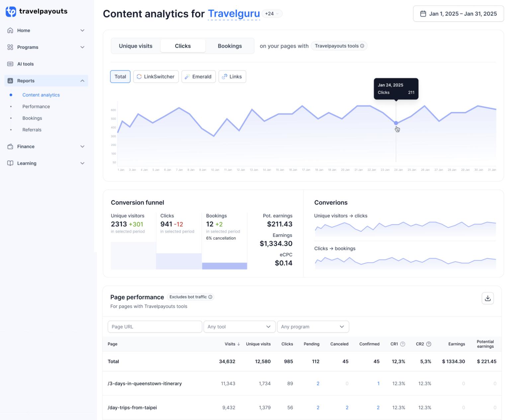Image resolution: width=506 pixels, height=420 pixels.
Task: Click the Bookings funnel bar
Action: pyautogui.click(x=224, y=266)
